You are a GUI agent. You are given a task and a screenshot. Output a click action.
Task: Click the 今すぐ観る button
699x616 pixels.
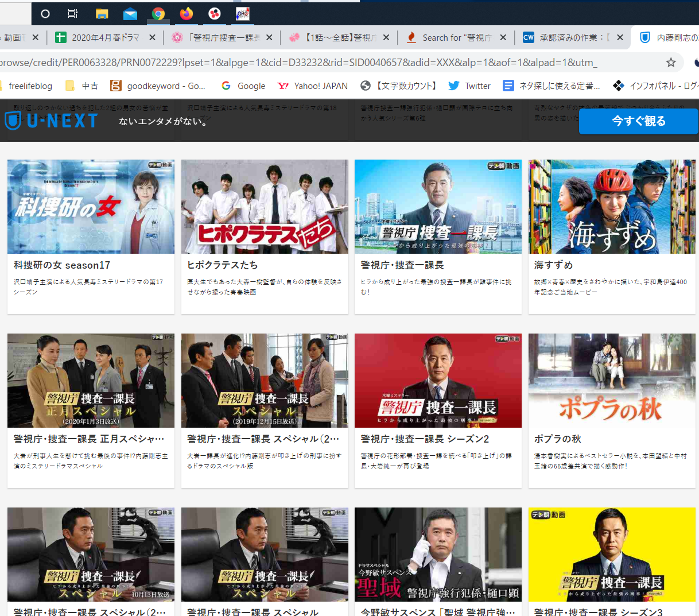pos(639,121)
